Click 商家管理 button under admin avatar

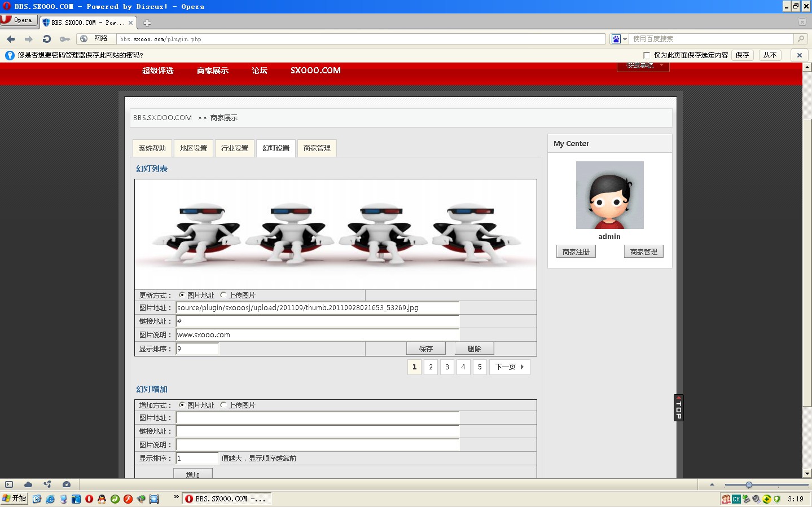point(644,252)
